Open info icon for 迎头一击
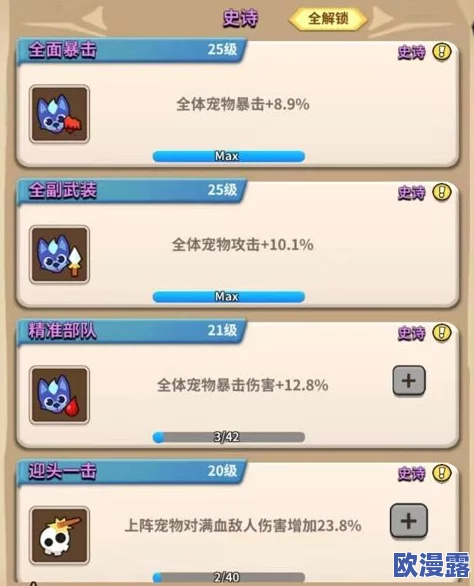The width and height of the screenshot is (474, 586). pos(442,473)
